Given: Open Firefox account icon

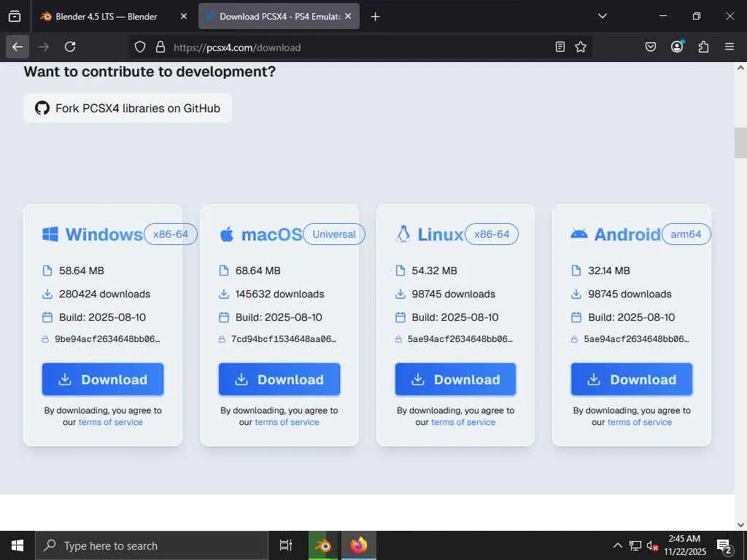Looking at the screenshot, I should click(x=677, y=47).
